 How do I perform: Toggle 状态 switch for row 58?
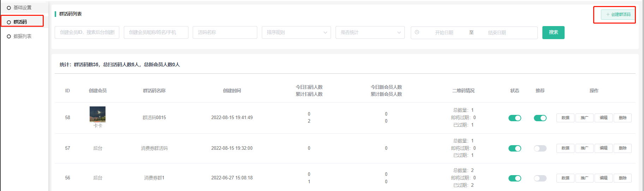click(515, 118)
